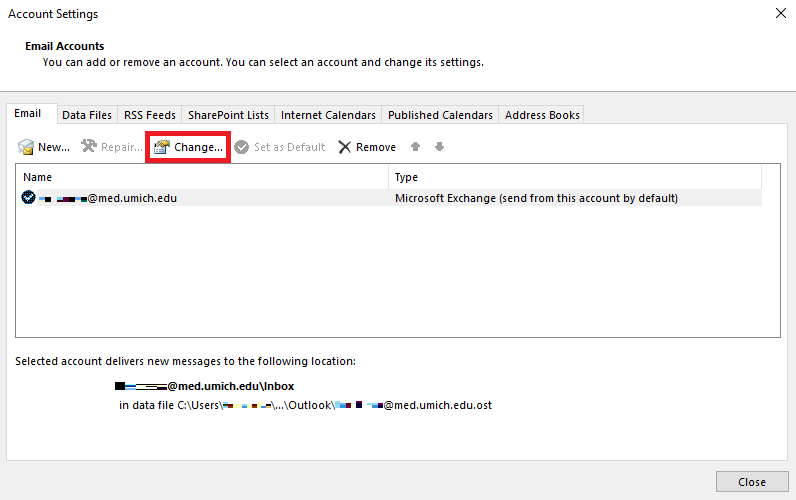Viewport: 796px width, 500px height.
Task: Click the New account envelope icon
Action: [x=25, y=147]
